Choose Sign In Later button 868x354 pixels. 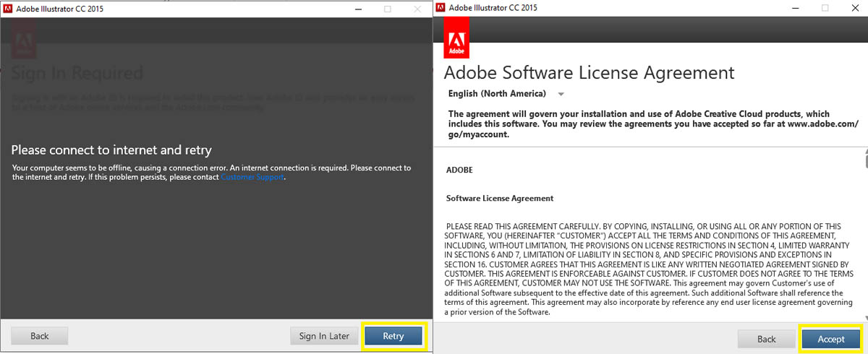pyautogui.click(x=324, y=336)
